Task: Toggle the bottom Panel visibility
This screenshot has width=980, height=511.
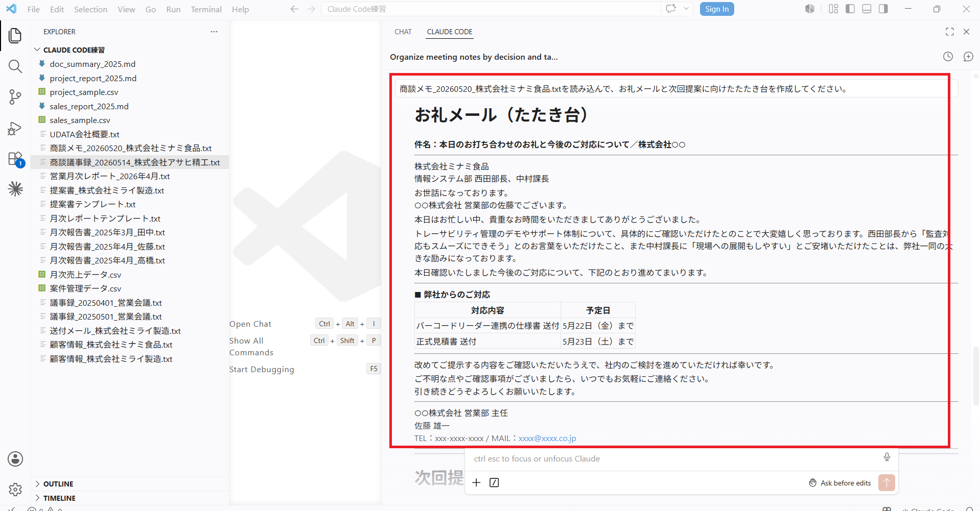Action: (867, 9)
